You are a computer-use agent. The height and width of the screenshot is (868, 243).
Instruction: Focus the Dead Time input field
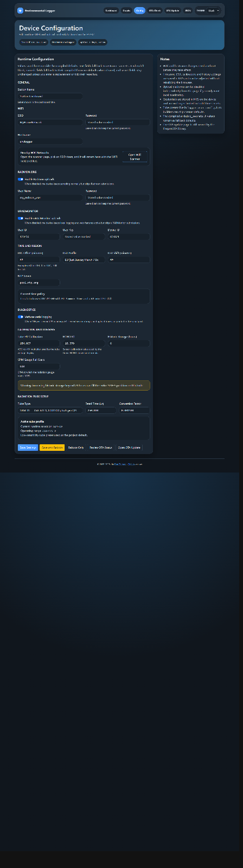click(x=100, y=411)
